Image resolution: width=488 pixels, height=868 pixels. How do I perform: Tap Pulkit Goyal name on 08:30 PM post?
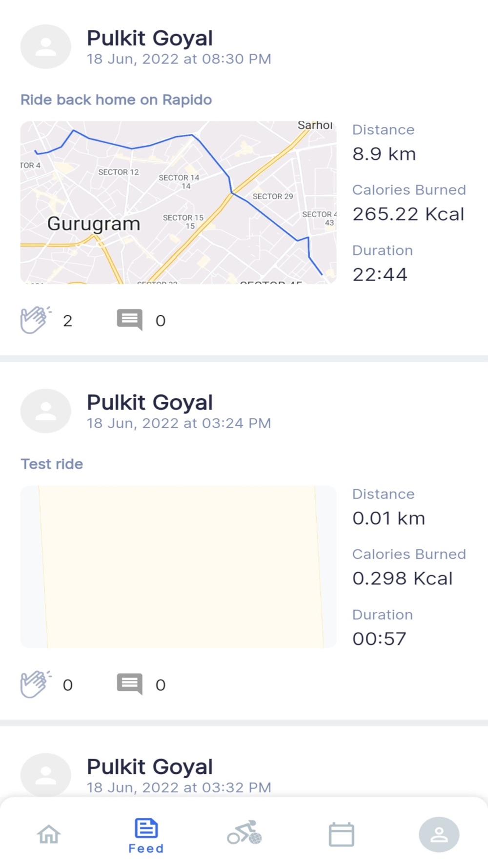coord(149,38)
